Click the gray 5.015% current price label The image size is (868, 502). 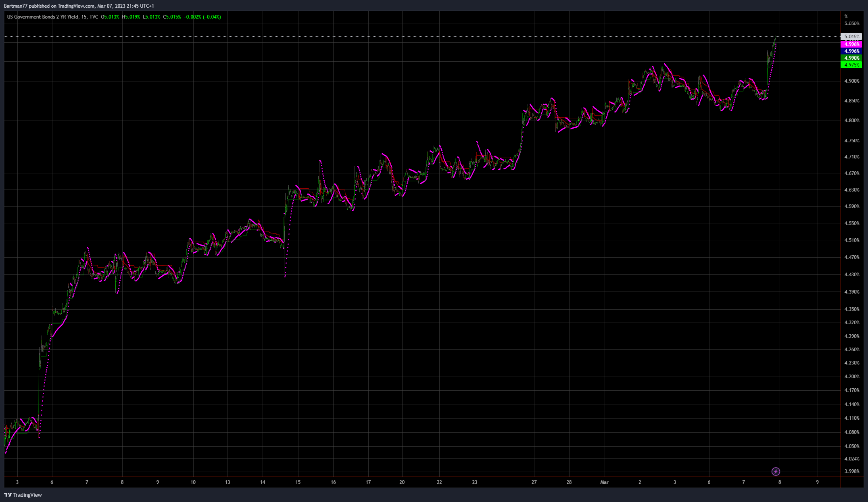(x=851, y=37)
